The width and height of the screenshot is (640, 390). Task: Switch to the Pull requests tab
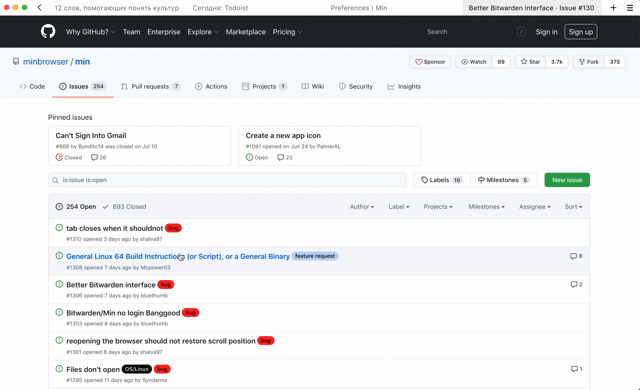[x=150, y=86]
